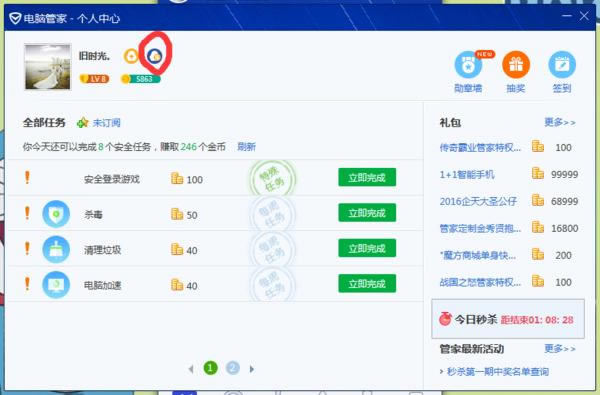Click 立即完成 for 电脑加速 task
This screenshot has width=600, height=395.
[367, 284]
